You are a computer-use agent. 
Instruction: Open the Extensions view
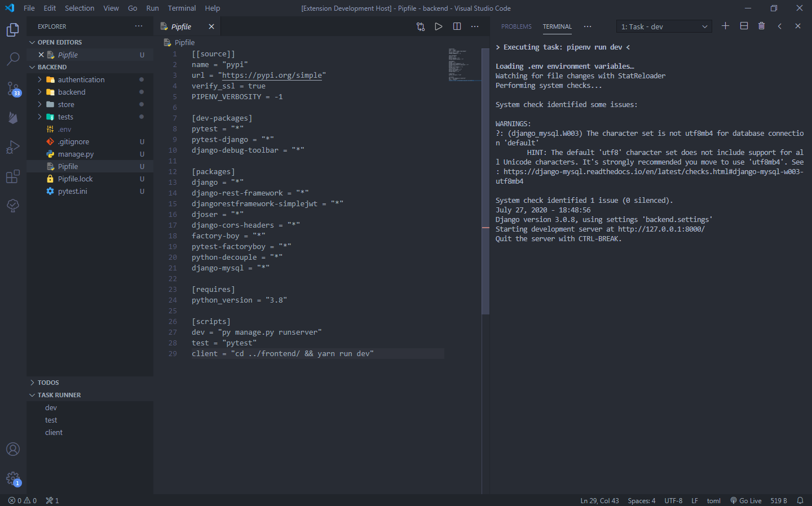(x=13, y=176)
